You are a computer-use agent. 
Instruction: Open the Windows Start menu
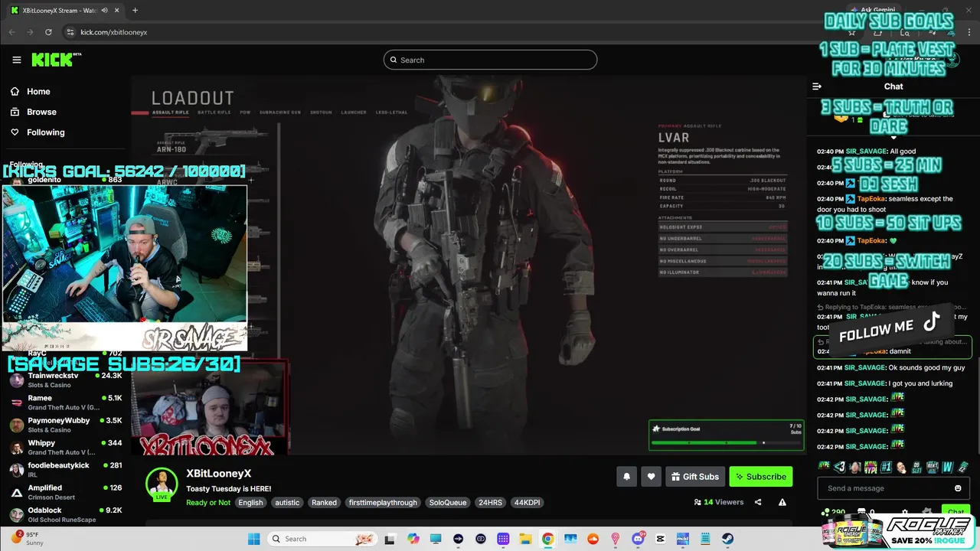253,539
